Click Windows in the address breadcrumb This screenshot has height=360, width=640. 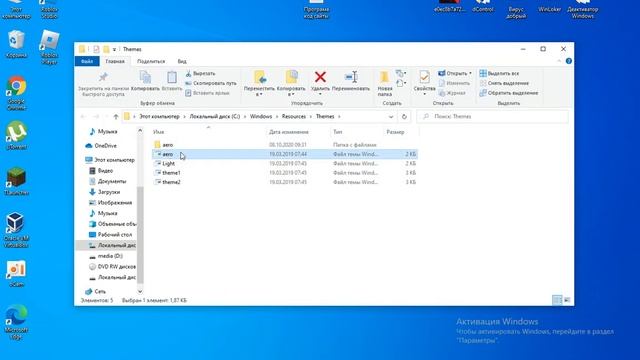(x=261, y=117)
